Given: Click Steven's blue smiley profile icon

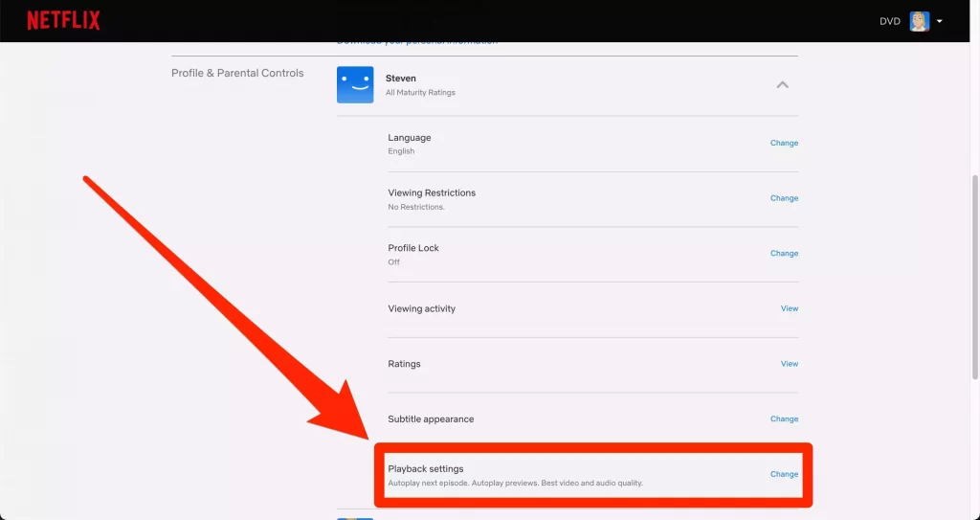Looking at the screenshot, I should (x=355, y=84).
